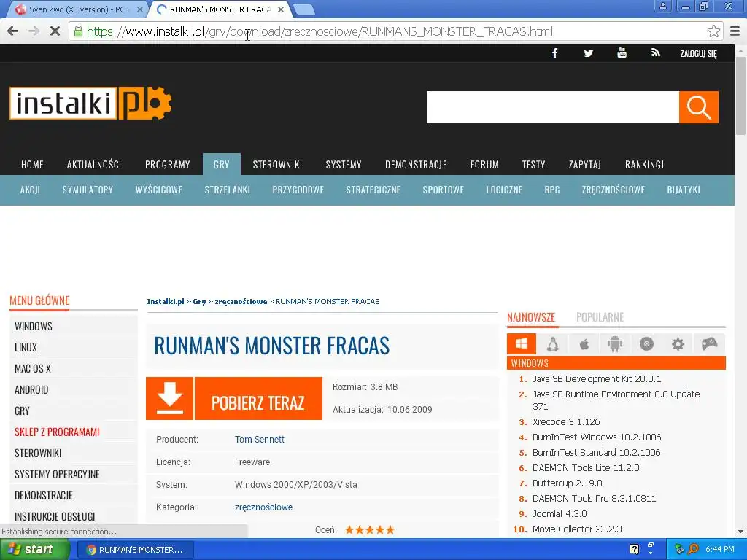
Task: Switch to the Sven Zwo browser tab
Action: click(x=79, y=9)
